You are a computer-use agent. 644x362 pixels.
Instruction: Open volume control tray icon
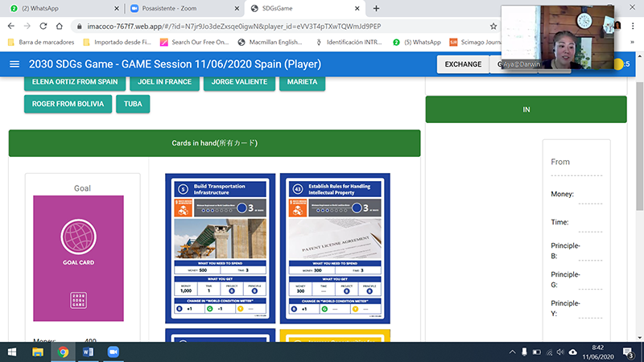point(560,352)
